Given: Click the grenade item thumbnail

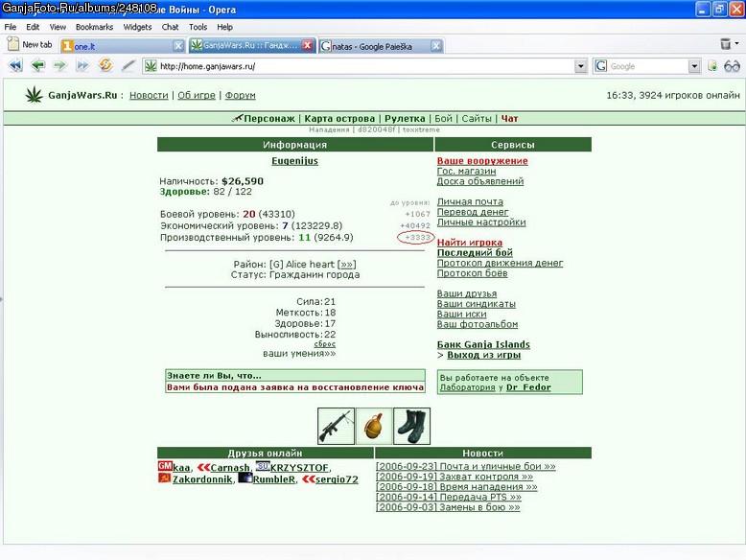Looking at the screenshot, I should (x=374, y=426).
